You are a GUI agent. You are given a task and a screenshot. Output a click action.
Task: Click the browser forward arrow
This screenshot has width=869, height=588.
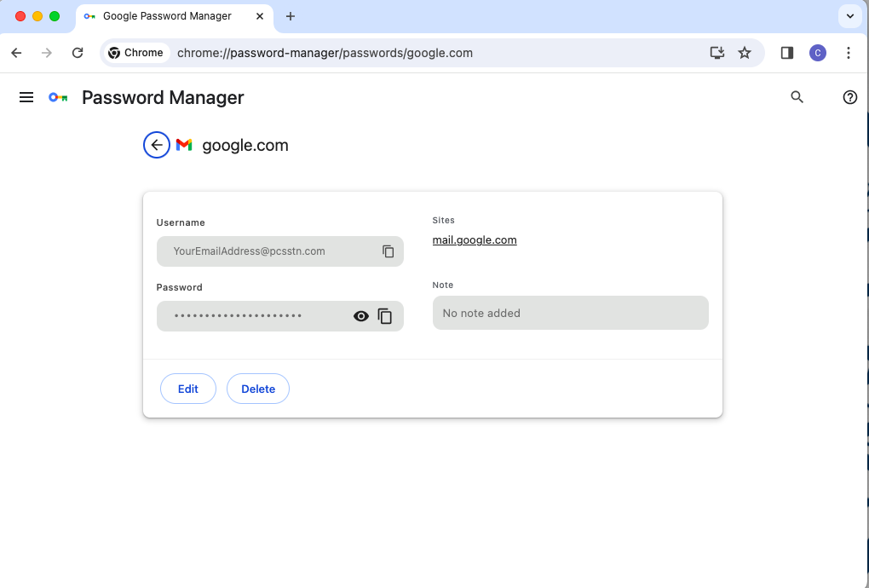(47, 53)
